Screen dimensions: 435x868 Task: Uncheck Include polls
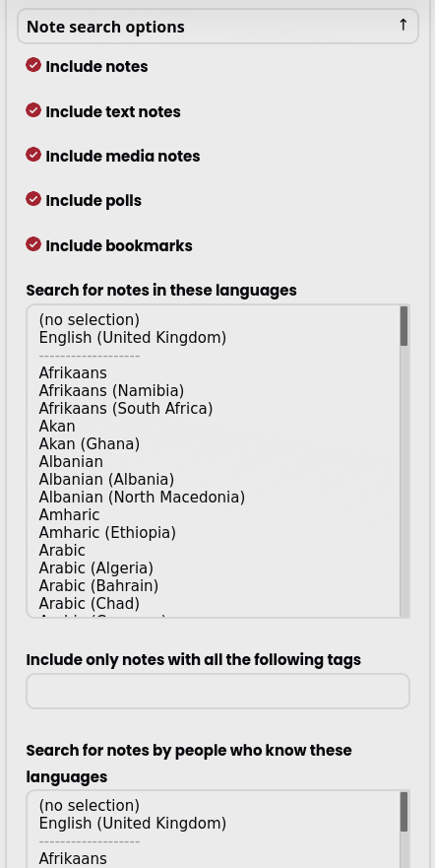(33, 199)
